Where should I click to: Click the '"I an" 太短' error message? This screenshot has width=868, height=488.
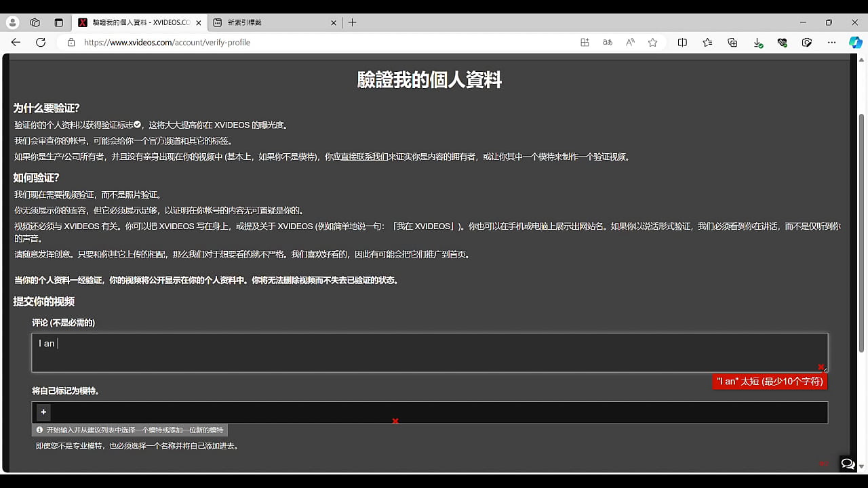(770, 382)
